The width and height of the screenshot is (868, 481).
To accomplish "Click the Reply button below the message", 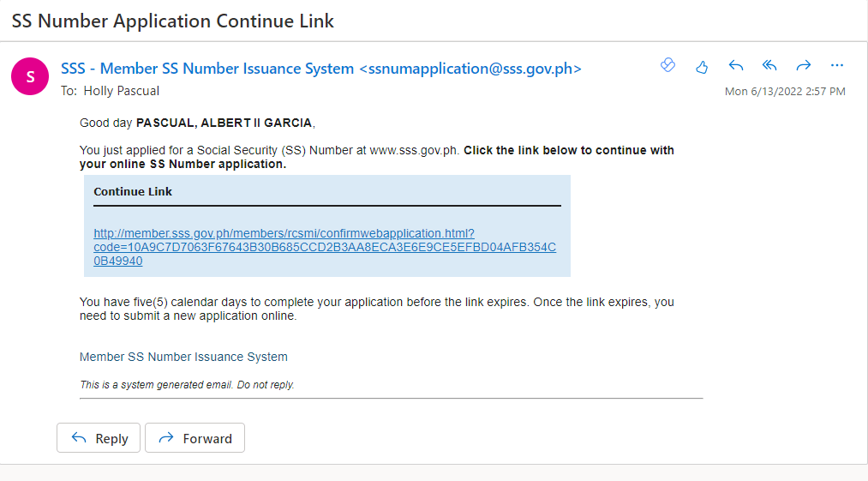I will pyautogui.click(x=99, y=438).
